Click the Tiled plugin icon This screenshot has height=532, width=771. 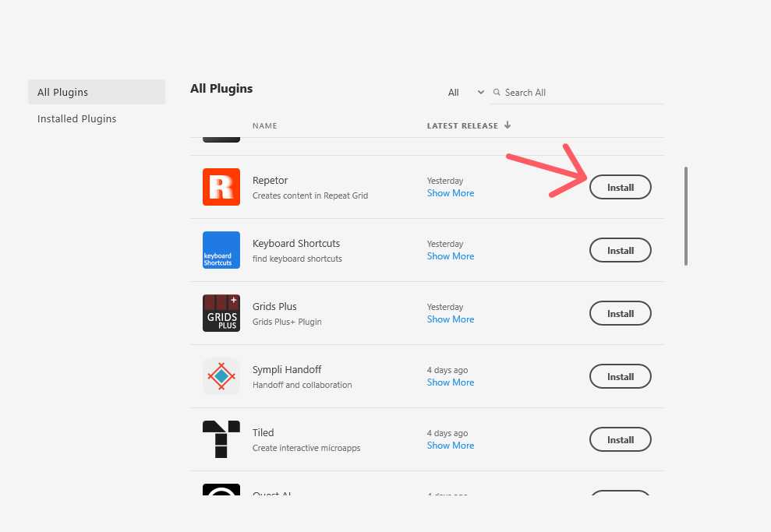221,439
